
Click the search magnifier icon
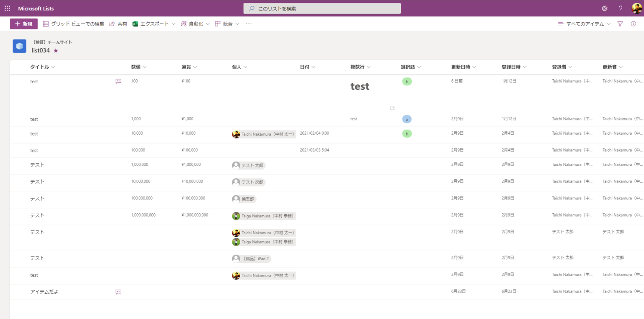252,8
